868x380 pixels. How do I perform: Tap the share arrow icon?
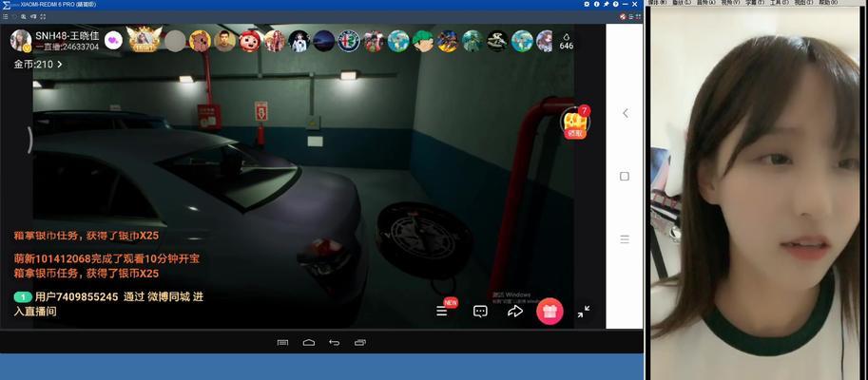click(515, 312)
